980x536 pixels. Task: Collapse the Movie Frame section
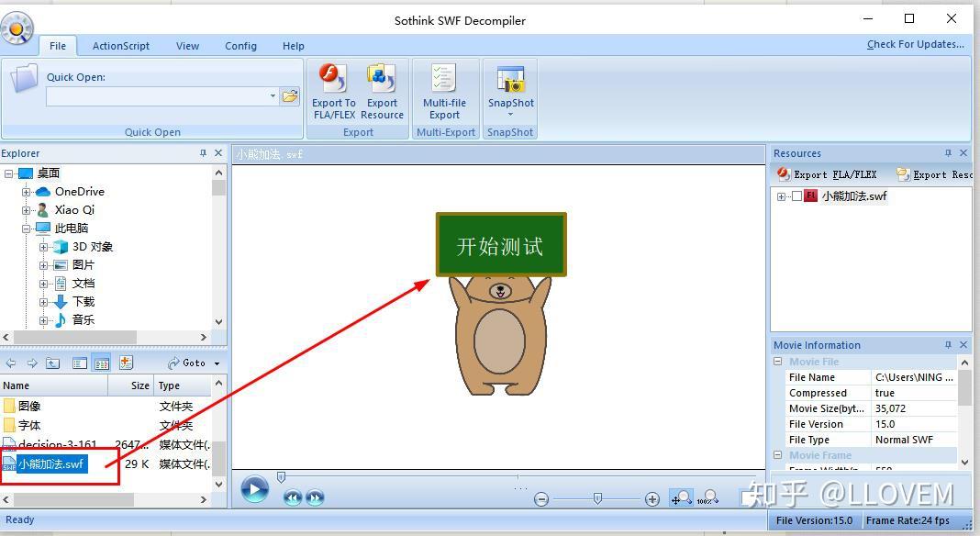(778, 455)
